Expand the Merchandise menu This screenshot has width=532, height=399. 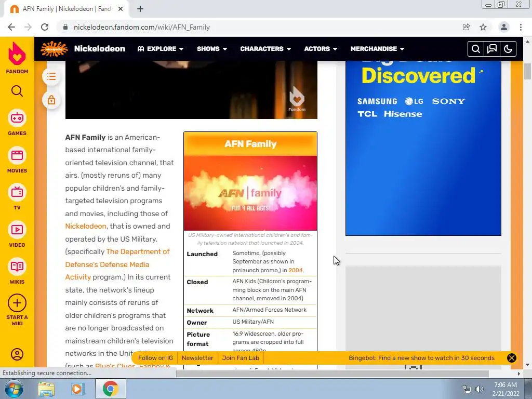(377, 49)
